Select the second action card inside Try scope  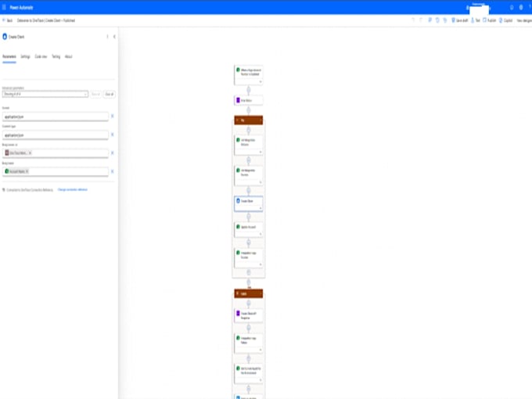[248, 175]
